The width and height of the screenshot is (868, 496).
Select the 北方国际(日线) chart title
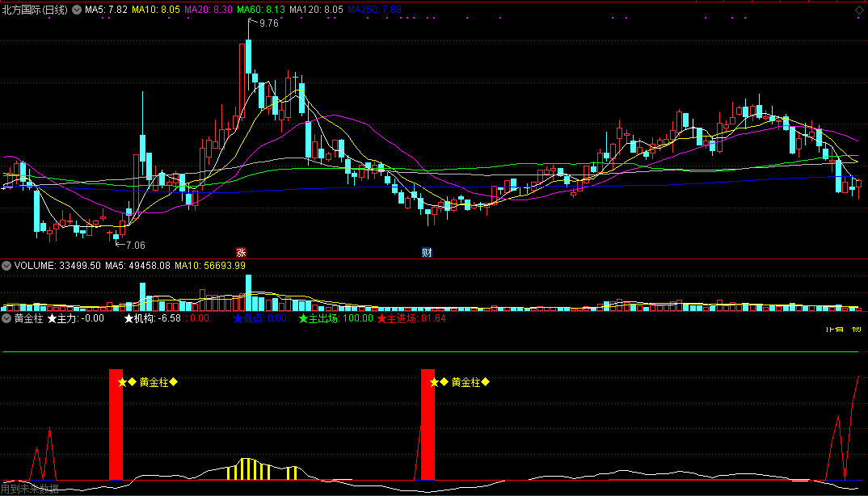pyautogui.click(x=35, y=10)
